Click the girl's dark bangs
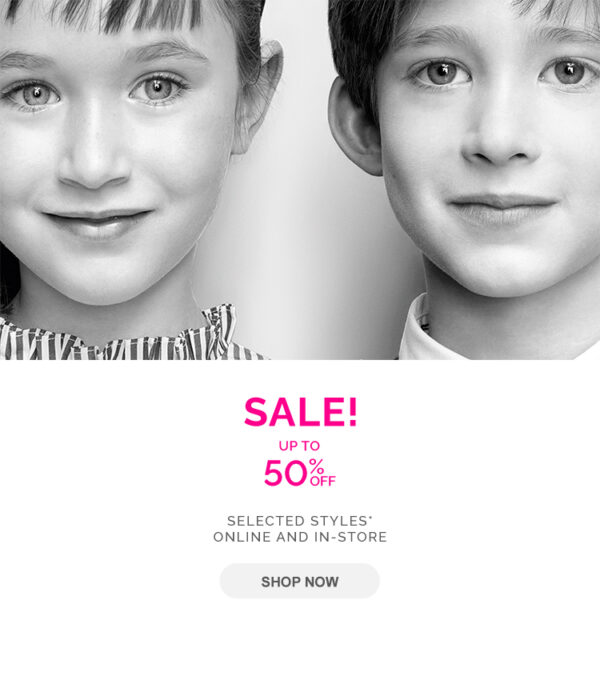Viewport: 600px width, 680px height. pos(130,15)
